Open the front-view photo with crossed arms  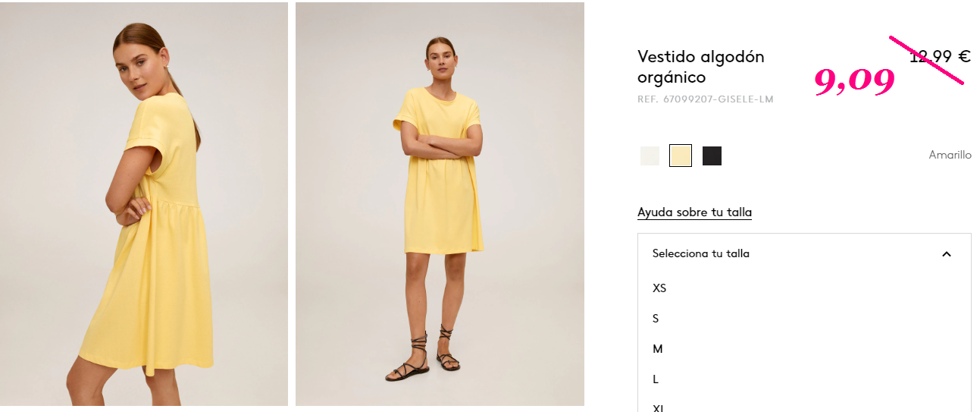[440, 204]
